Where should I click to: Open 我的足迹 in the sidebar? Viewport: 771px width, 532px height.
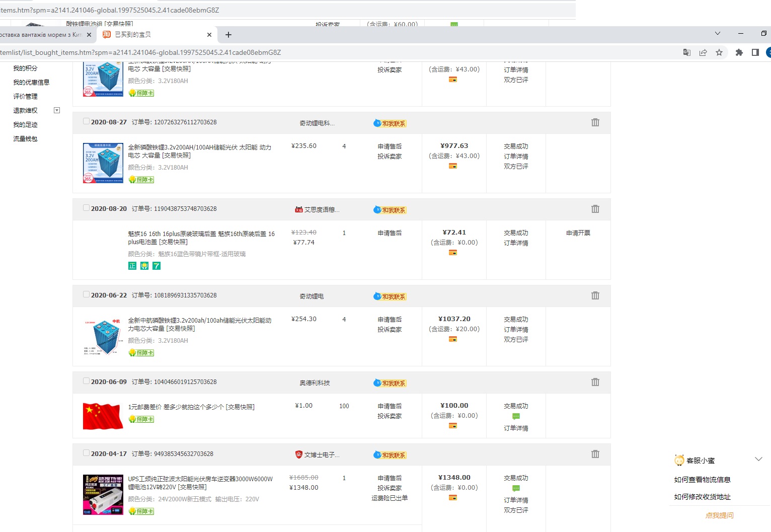(x=25, y=124)
